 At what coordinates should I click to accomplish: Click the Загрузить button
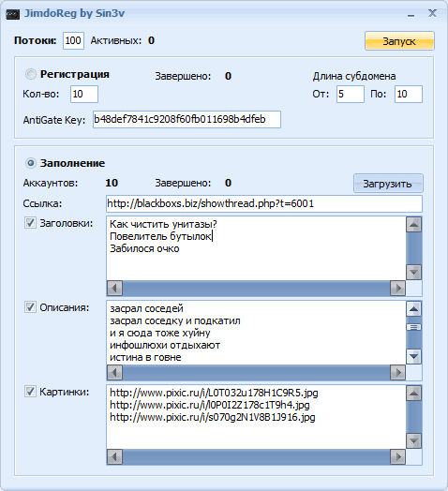click(388, 184)
